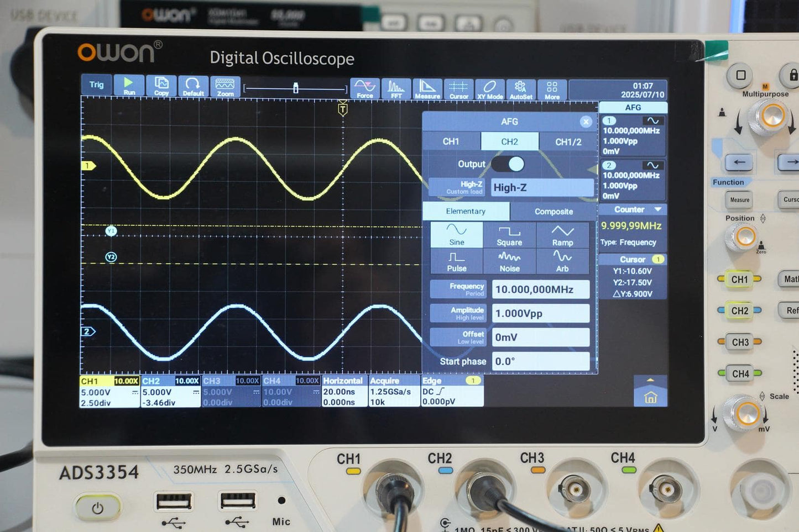Enable XY Mode
Image resolution: width=799 pixels, height=532 pixels.
[490, 88]
